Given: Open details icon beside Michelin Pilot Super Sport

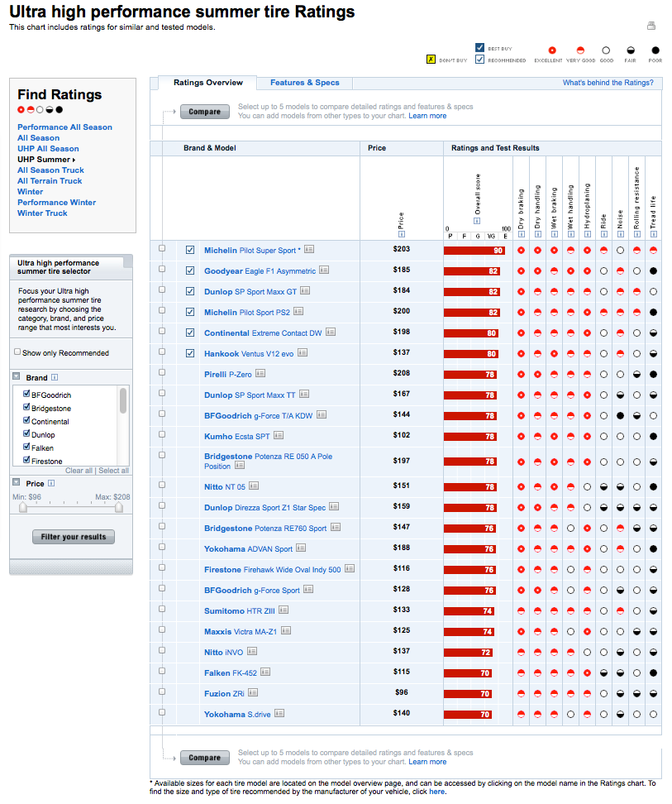Looking at the screenshot, I should 309,249.
